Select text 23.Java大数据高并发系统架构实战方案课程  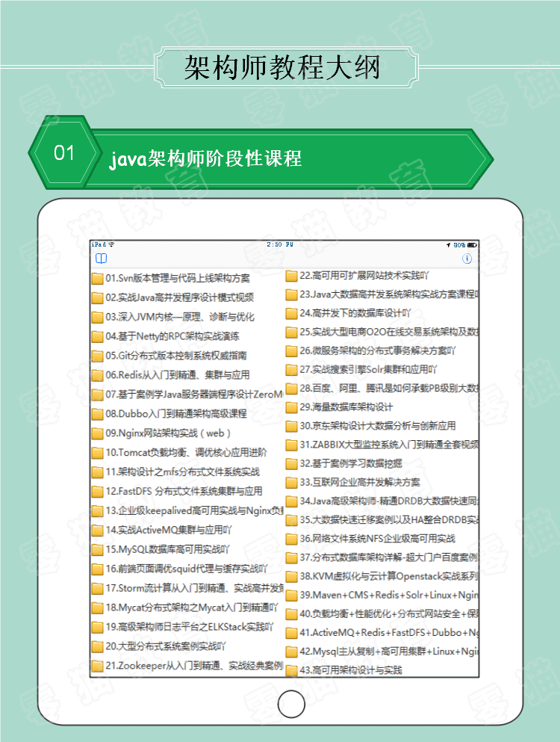(x=389, y=294)
